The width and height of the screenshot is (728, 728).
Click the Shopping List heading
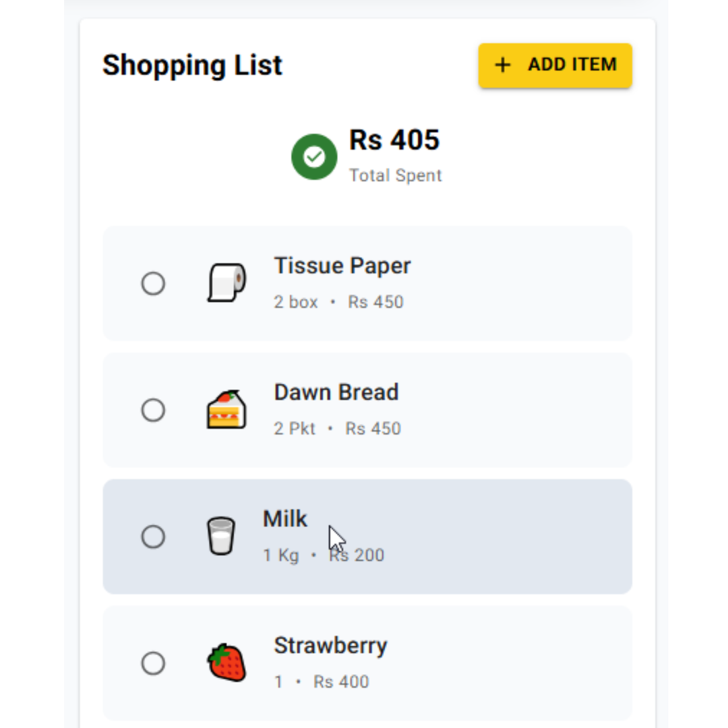pyautogui.click(x=192, y=65)
